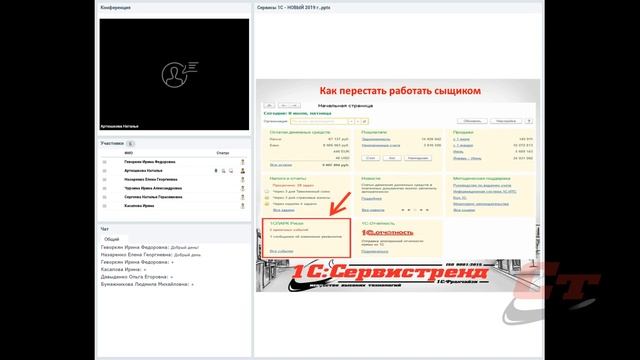The image size is (640, 360).
Task: Click presenter status icon for Артюшкова Наталья
Action: (242, 171)
